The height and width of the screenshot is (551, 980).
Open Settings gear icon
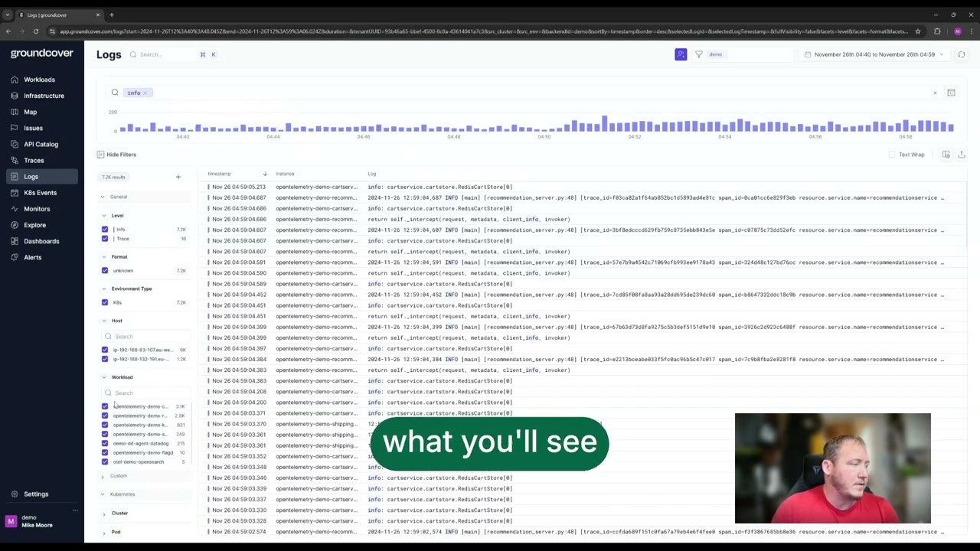15,494
